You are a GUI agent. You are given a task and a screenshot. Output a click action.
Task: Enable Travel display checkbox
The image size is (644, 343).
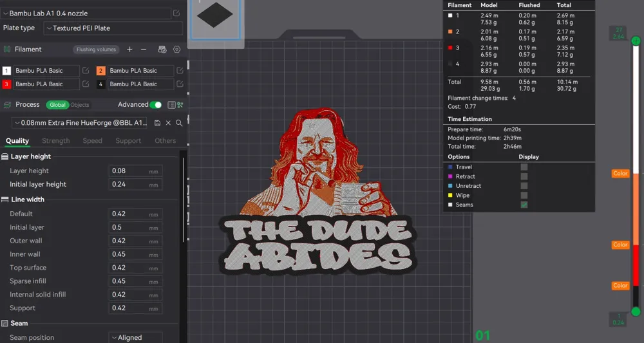click(x=524, y=167)
